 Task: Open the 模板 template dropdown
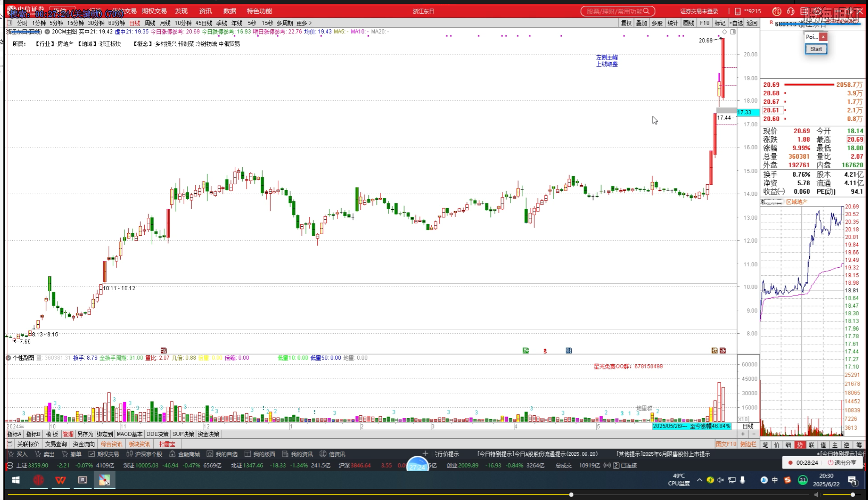click(x=52, y=434)
